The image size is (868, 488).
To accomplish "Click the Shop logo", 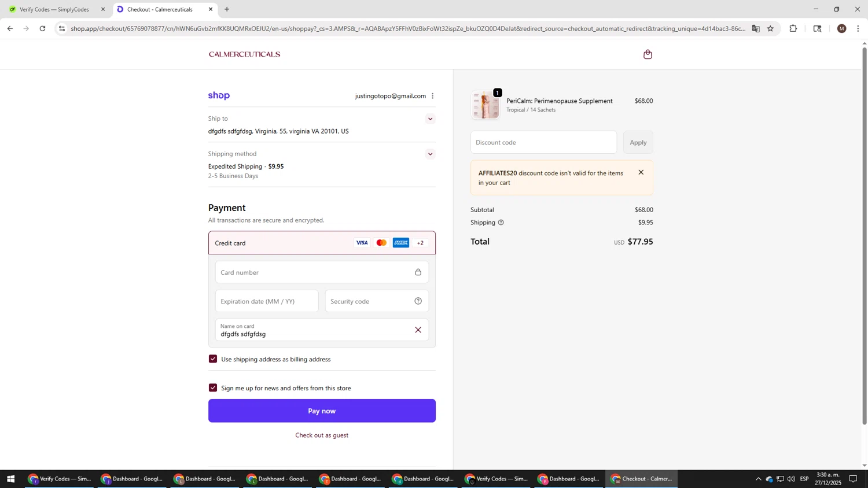I will (219, 96).
